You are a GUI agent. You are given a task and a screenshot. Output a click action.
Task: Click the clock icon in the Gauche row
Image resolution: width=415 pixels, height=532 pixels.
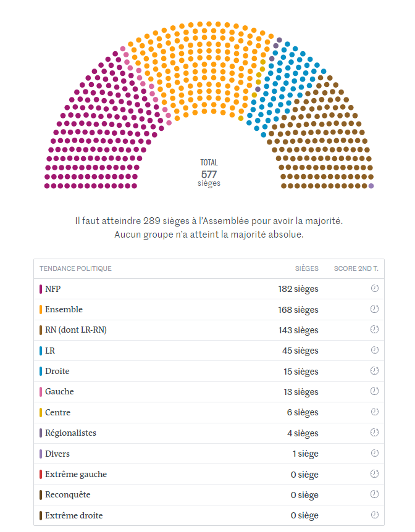374,391
